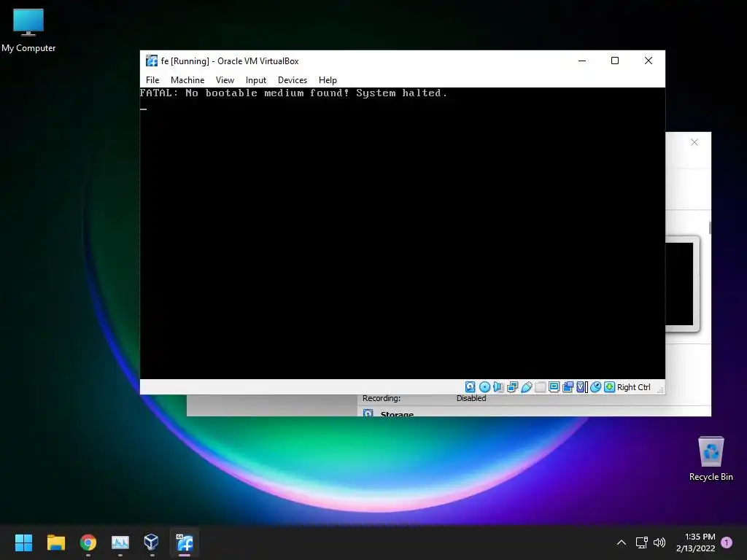Open the Windows Start menu

(x=23, y=542)
